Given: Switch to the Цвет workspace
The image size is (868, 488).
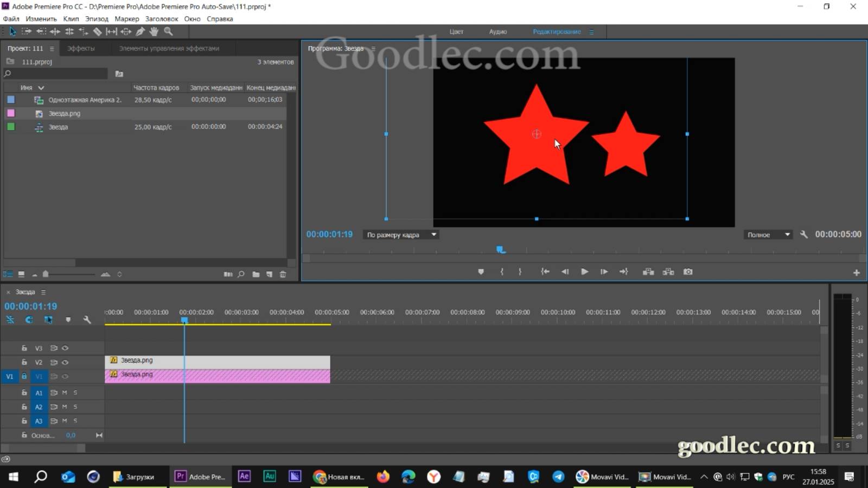Looking at the screenshot, I should pyautogui.click(x=456, y=31).
